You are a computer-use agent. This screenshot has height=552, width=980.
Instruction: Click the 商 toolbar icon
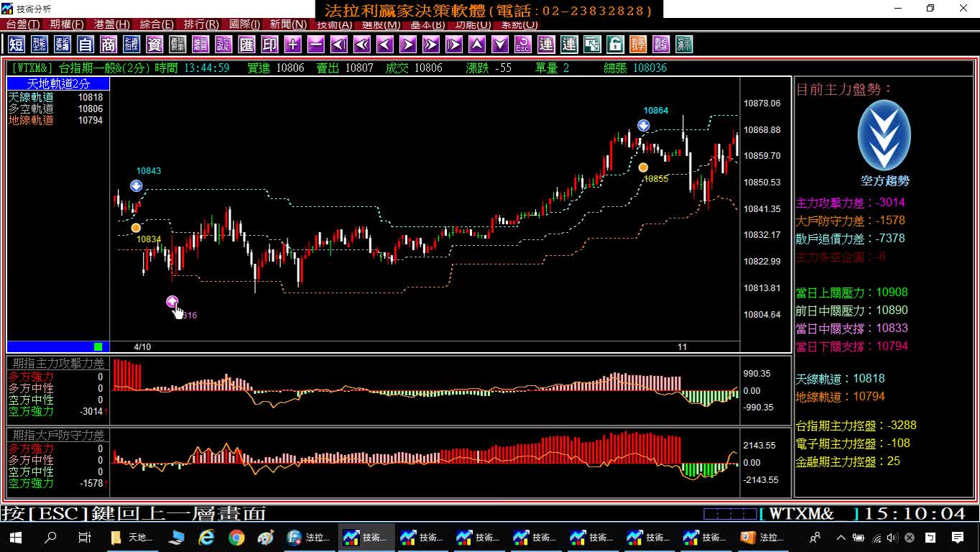pos(108,45)
